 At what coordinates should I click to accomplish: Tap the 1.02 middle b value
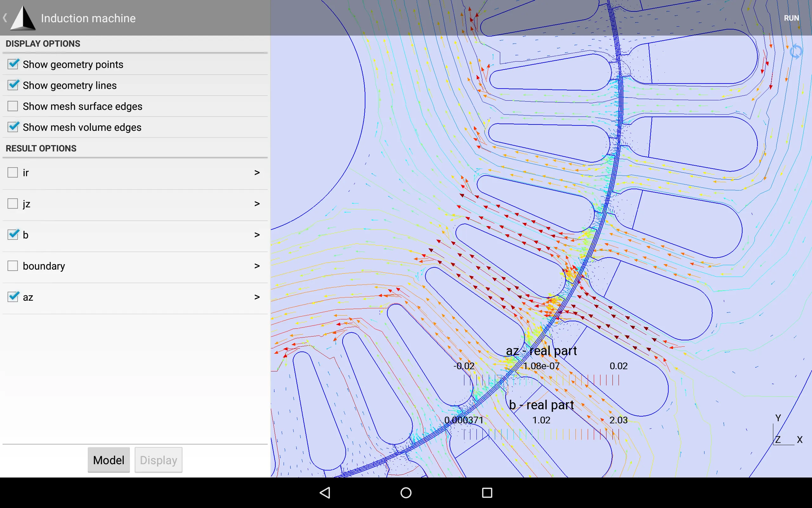tap(541, 420)
